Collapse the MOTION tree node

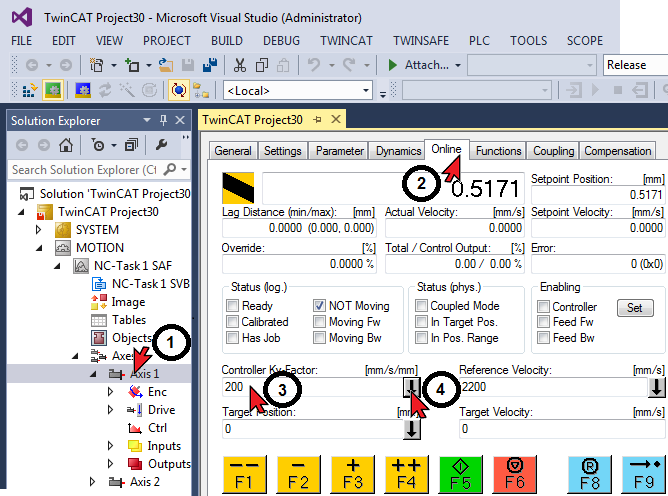(x=39, y=248)
